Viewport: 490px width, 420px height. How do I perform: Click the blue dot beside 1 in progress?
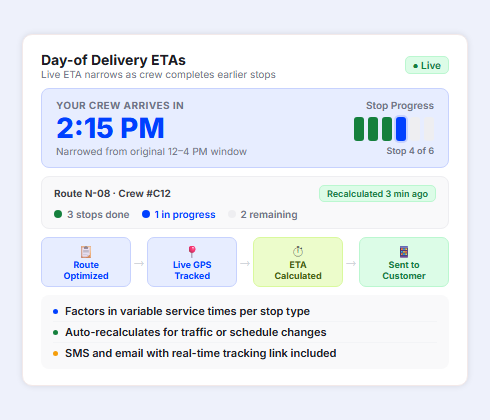pyautogui.click(x=146, y=214)
